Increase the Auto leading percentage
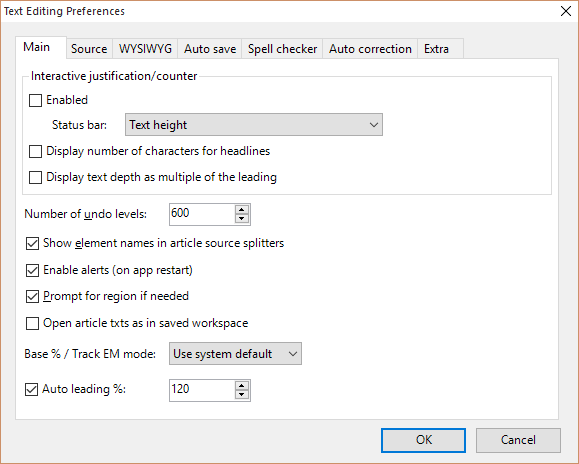Viewport: 579px width, 464px height. (x=241, y=386)
